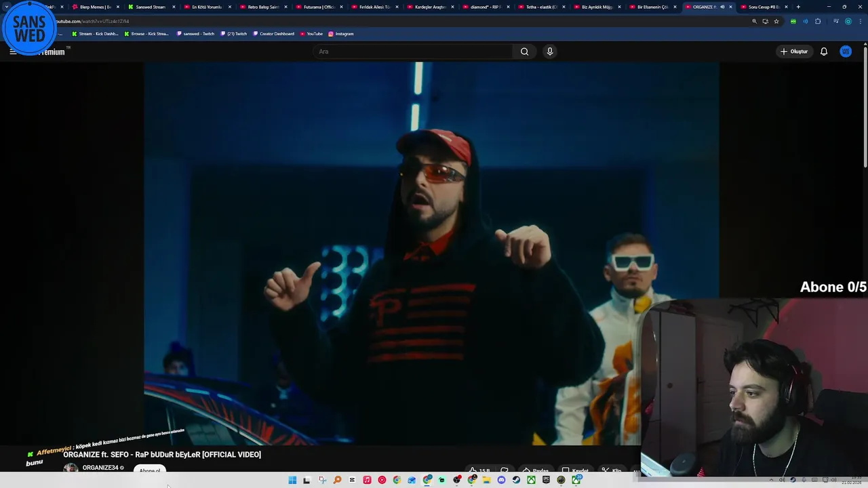The width and height of the screenshot is (868, 488).
Task: Click the YouTube search magnifier button
Action: click(524, 52)
